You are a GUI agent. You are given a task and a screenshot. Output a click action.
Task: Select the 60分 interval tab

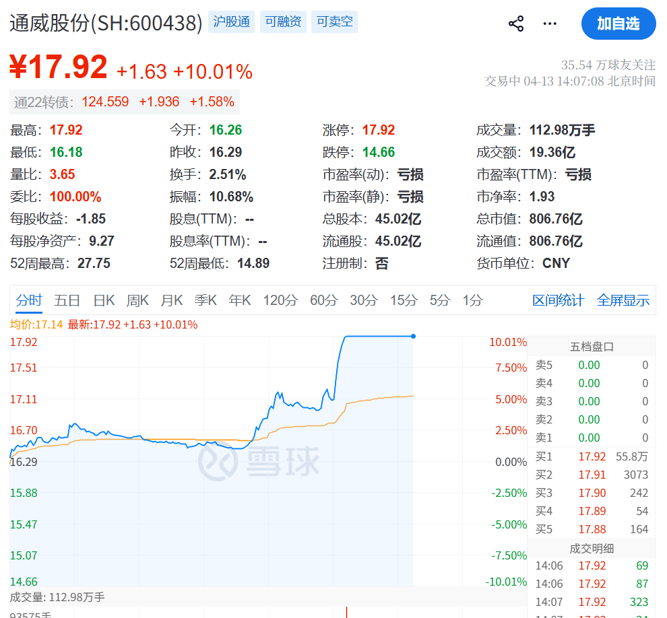(323, 300)
